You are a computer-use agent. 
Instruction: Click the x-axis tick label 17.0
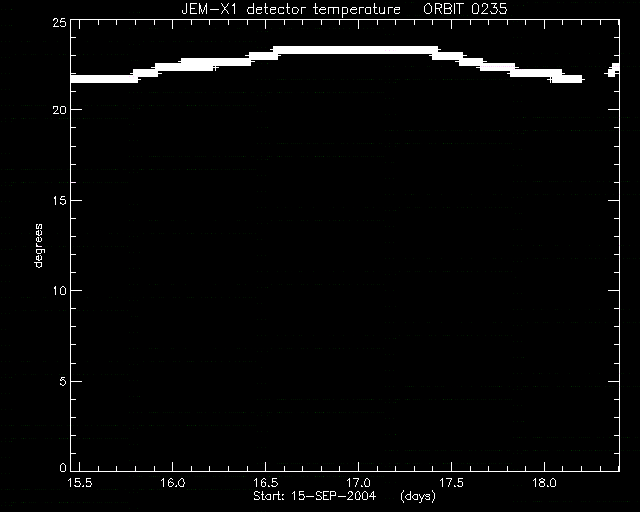358,483
